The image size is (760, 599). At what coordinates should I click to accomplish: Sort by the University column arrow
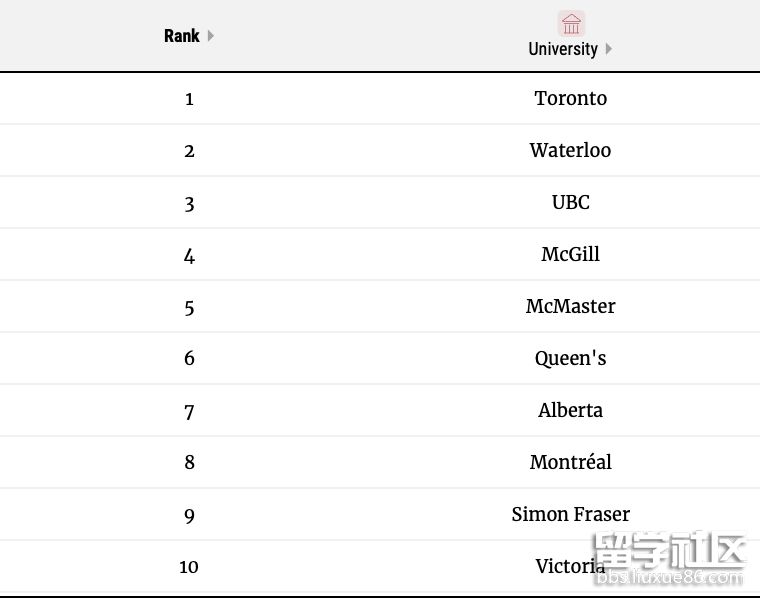(609, 49)
